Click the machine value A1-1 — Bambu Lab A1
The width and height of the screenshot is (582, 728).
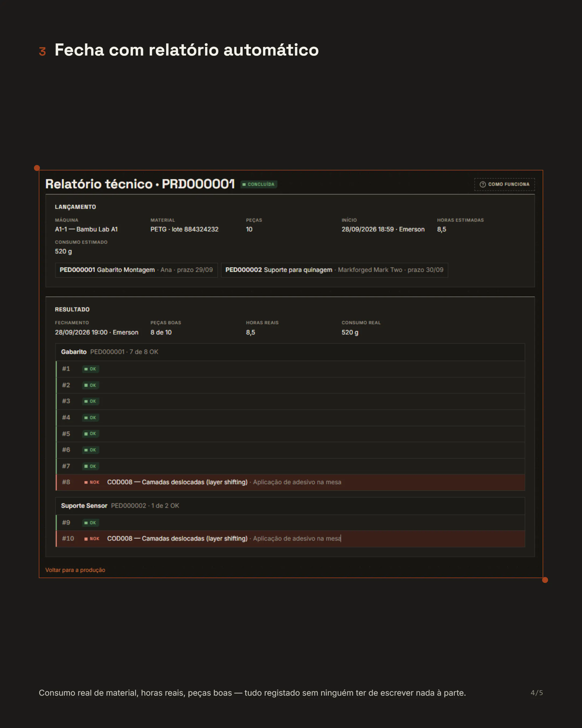coord(86,229)
